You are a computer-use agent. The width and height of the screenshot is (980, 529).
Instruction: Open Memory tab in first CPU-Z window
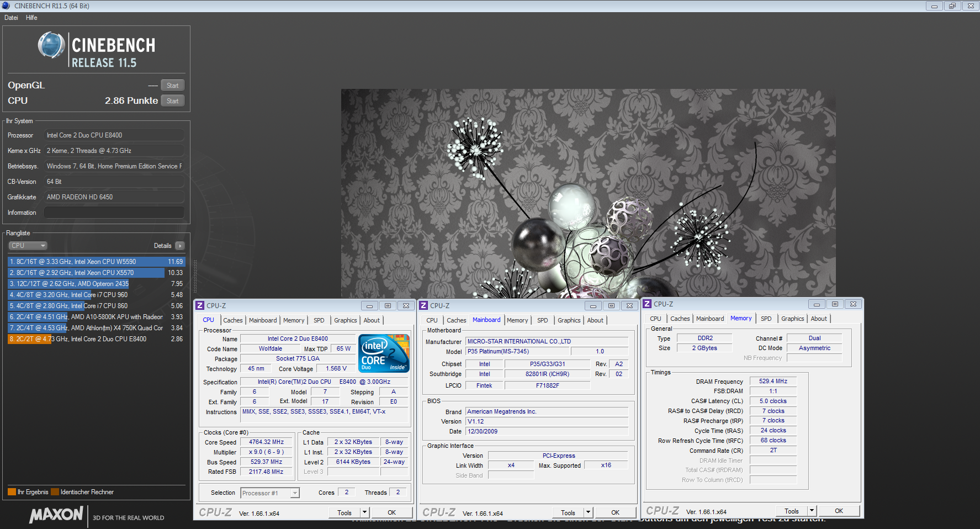click(x=294, y=320)
